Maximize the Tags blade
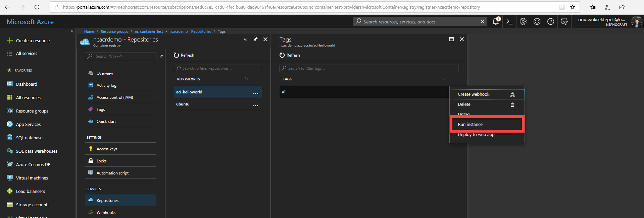This screenshot has height=218, width=644. pyautogui.click(x=452, y=39)
